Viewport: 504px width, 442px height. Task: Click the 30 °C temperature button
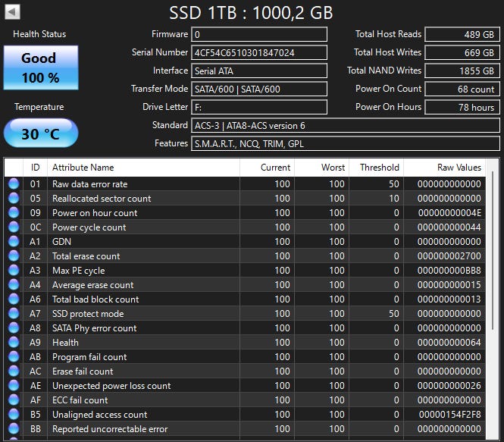[39, 133]
